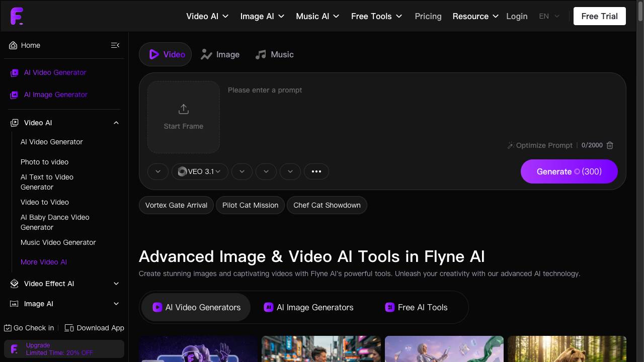Click the Video tab play icon
The height and width of the screenshot is (362, 644).
coord(154,54)
